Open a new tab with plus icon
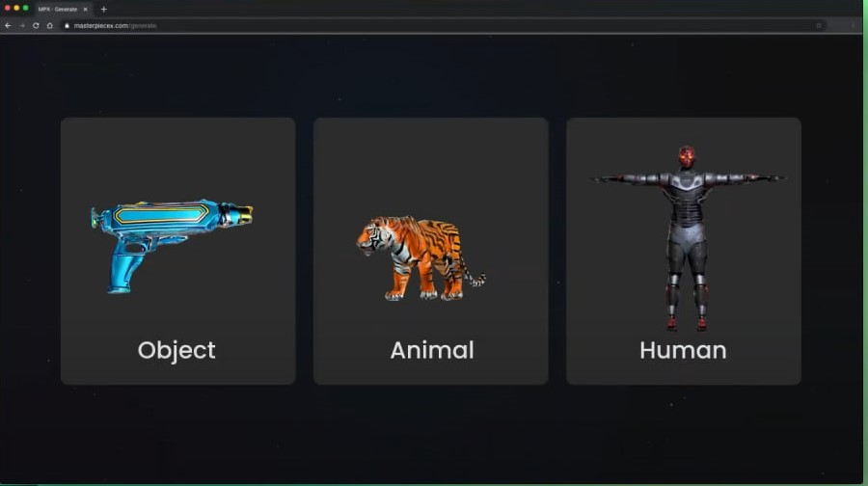Image resolution: width=868 pixels, height=486 pixels. point(103,9)
